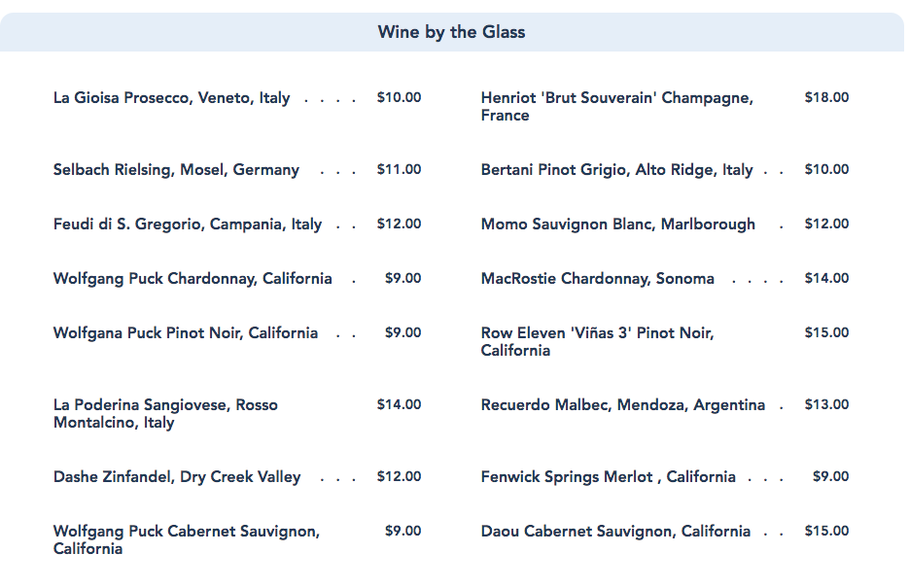Click Bertani Pinot Grigio, Alto Ridge
Screen dimensions: 909x588
616,170
